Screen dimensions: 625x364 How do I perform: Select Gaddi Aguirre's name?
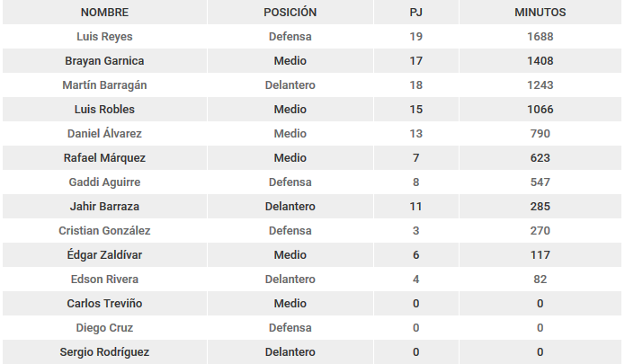[x=104, y=182]
